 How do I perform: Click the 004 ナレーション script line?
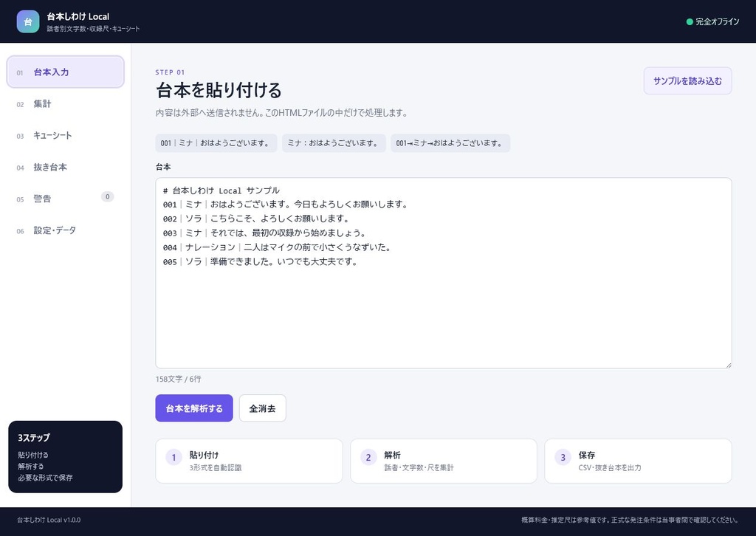tap(278, 247)
